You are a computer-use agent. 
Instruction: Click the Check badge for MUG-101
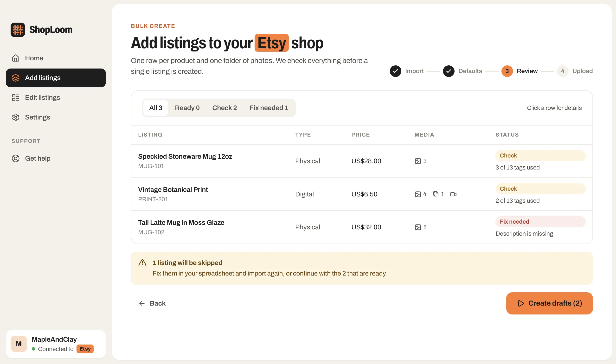tap(540, 156)
